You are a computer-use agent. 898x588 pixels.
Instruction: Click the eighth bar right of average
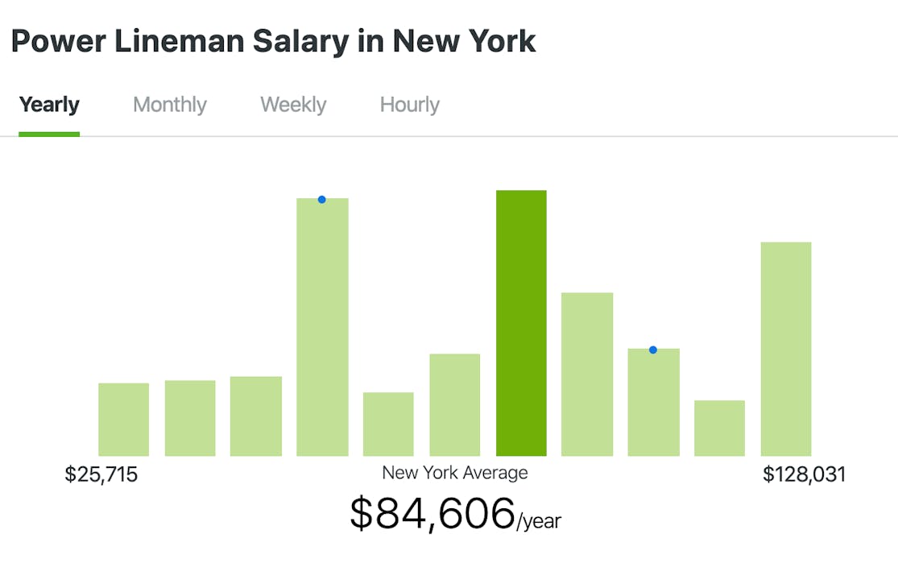point(587,375)
